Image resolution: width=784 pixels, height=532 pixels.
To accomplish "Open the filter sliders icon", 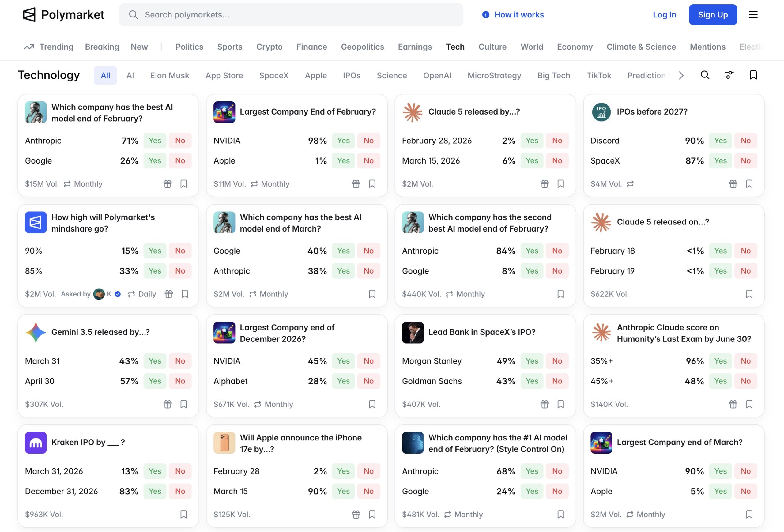I will point(729,75).
